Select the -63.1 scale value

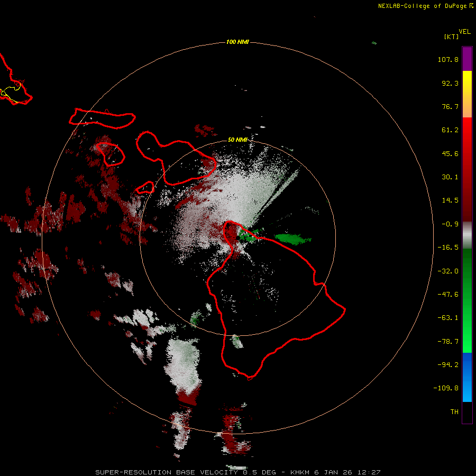click(x=448, y=318)
